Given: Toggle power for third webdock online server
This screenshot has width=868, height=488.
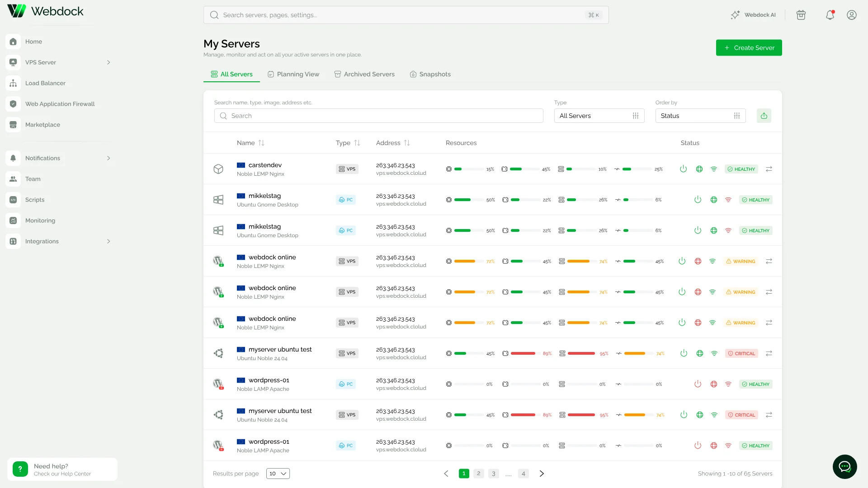Looking at the screenshot, I should 682,323.
